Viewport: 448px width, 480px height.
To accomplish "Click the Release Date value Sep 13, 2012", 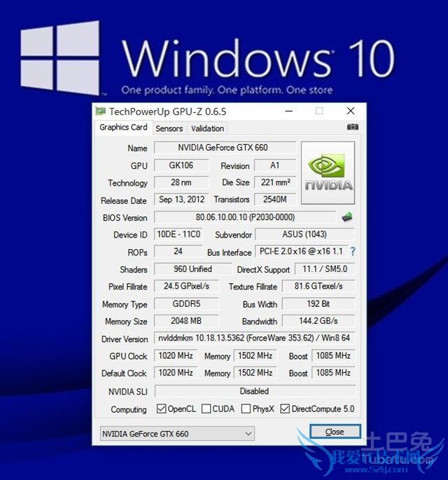I will pyautogui.click(x=181, y=200).
